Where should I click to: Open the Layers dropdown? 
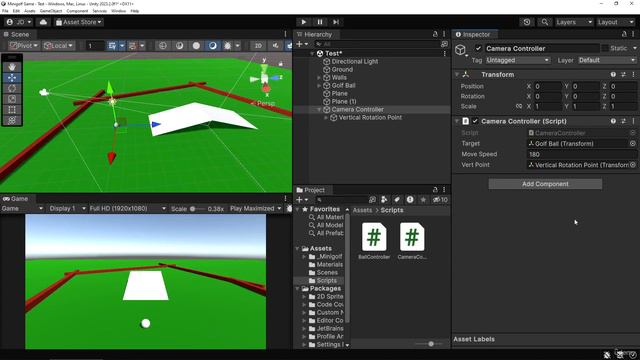click(x=574, y=22)
